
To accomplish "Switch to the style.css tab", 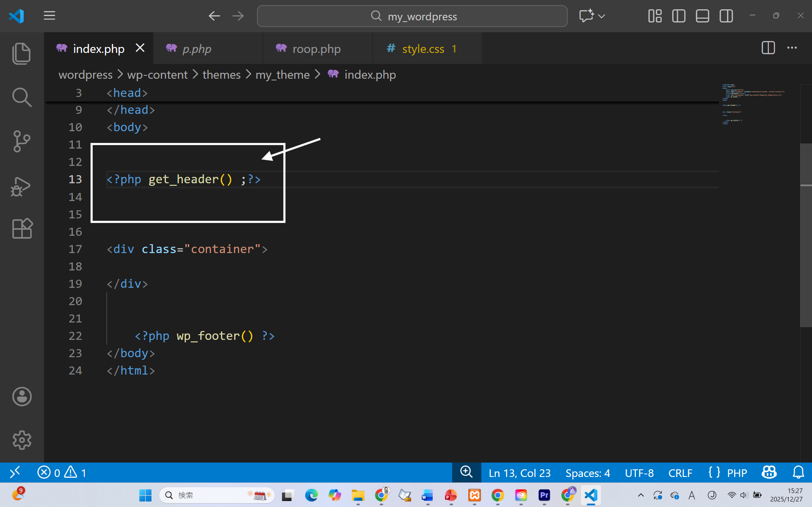I will click(x=423, y=49).
